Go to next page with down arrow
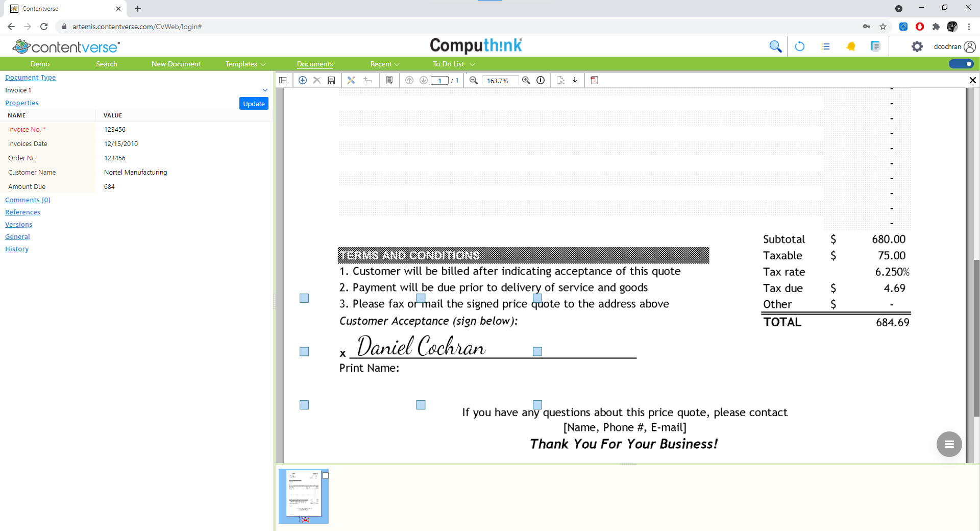The image size is (980, 531). (x=424, y=80)
